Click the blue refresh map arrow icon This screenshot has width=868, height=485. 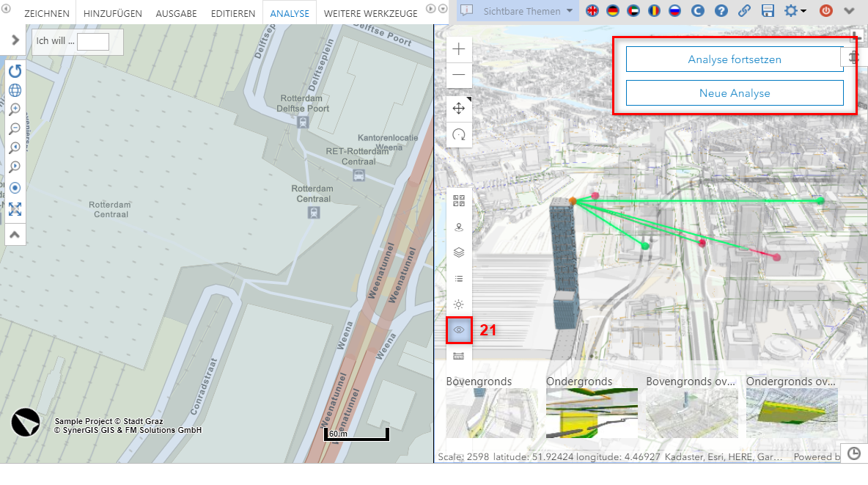click(15, 71)
